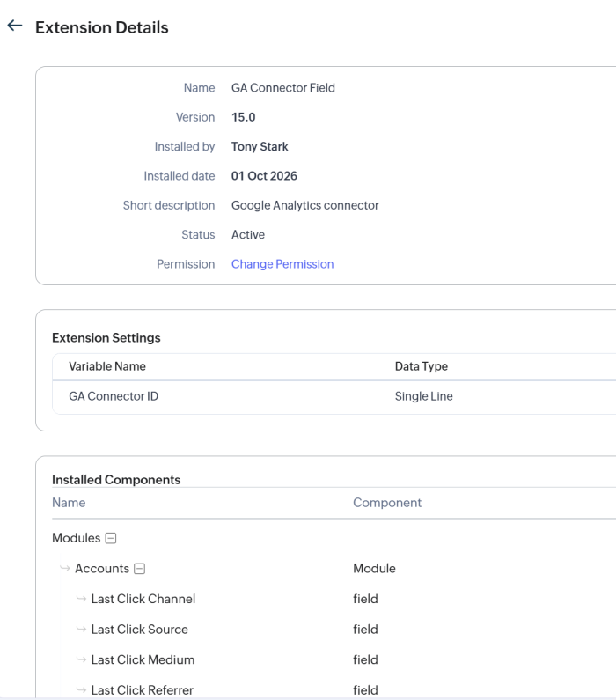Select the GA Connector ID variable row
Image resolution: width=616 pixels, height=700 pixels.
[334, 396]
